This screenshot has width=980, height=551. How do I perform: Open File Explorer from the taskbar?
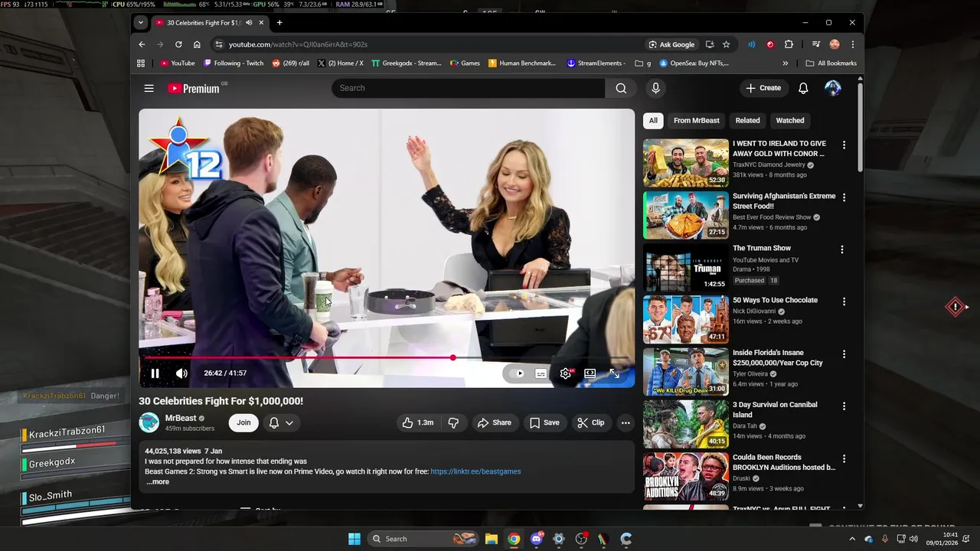click(492, 539)
